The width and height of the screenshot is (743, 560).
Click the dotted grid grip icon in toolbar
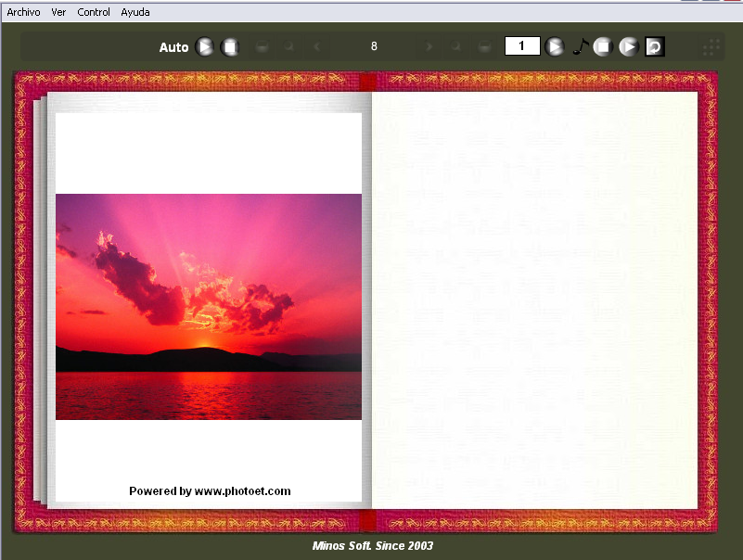coord(711,47)
